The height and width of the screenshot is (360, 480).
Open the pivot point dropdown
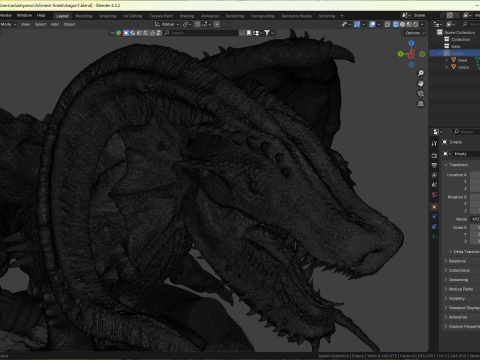click(x=187, y=24)
